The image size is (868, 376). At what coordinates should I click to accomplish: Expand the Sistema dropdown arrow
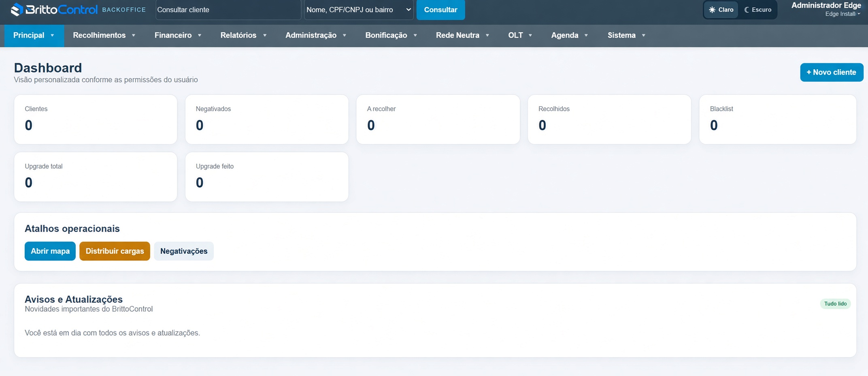point(643,36)
